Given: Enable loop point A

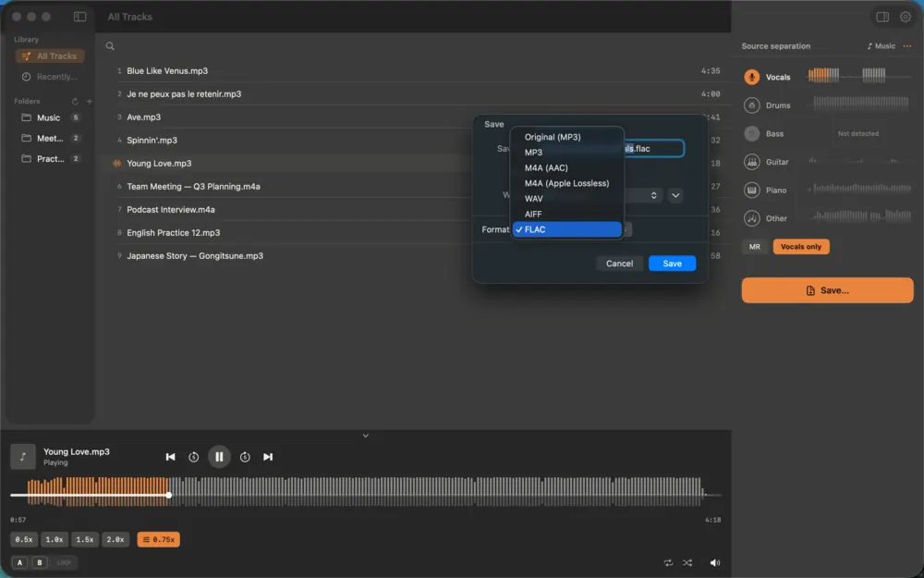Looking at the screenshot, I should click(x=19, y=562).
